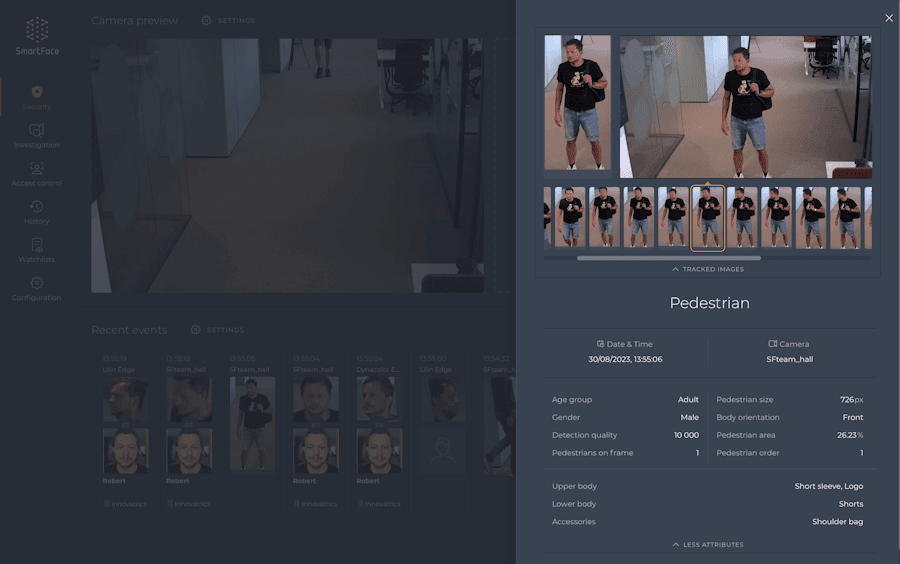900x564 pixels.
Task: Open the Dynacolor event card
Action: click(x=379, y=433)
